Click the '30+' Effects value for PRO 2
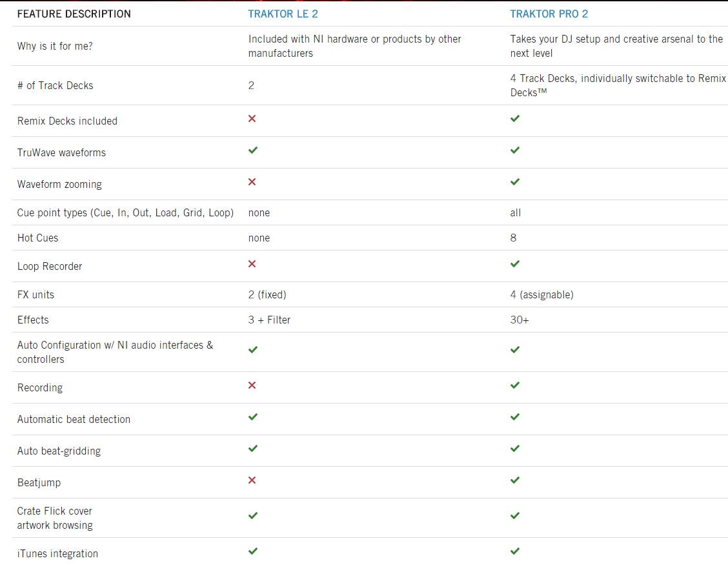 [x=519, y=320]
